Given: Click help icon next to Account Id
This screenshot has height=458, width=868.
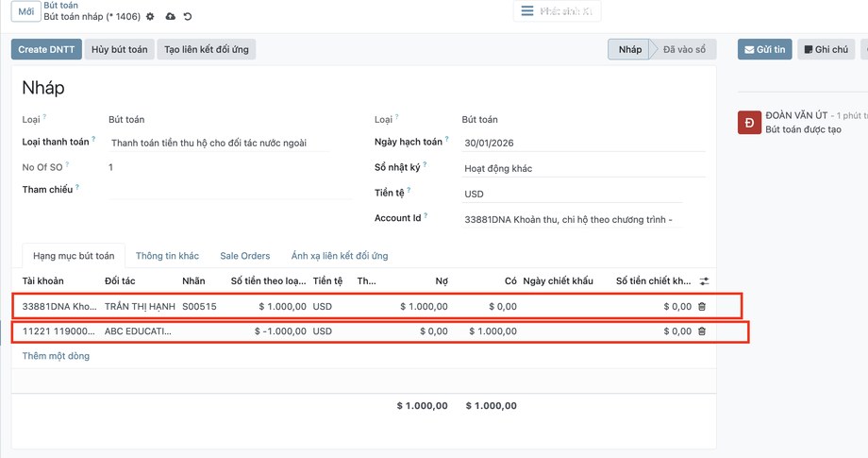Looking at the screenshot, I should [426, 215].
